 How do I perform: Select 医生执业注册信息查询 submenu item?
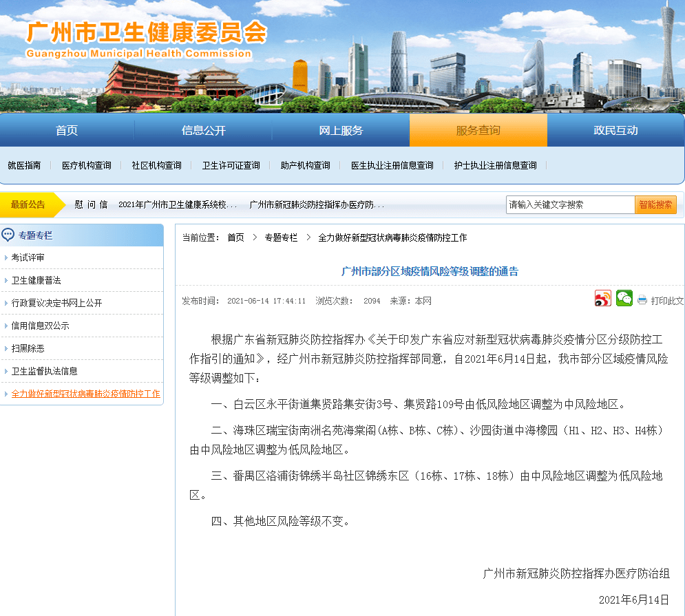(392, 166)
